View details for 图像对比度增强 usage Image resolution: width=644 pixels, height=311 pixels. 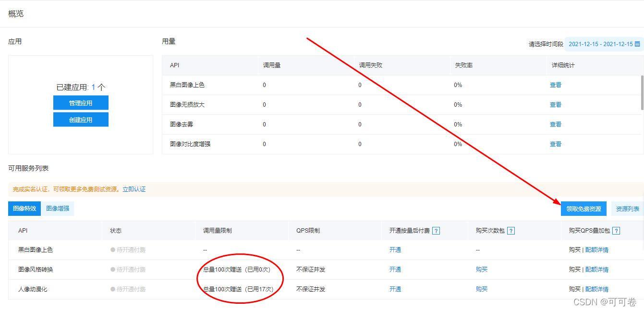(556, 144)
